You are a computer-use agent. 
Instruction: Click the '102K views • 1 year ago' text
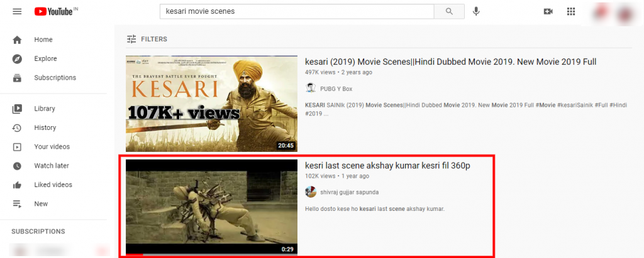(337, 176)
